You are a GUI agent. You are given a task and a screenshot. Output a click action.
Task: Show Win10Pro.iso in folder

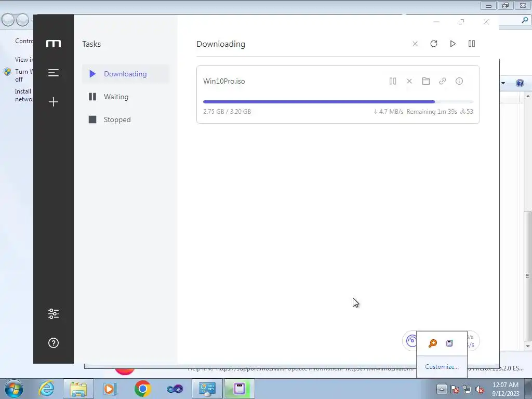pos(426,81)
